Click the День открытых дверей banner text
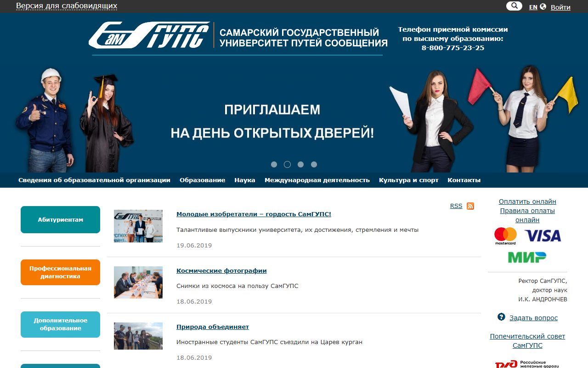Viewport: 588px width, 368px height. click(272, 121)
